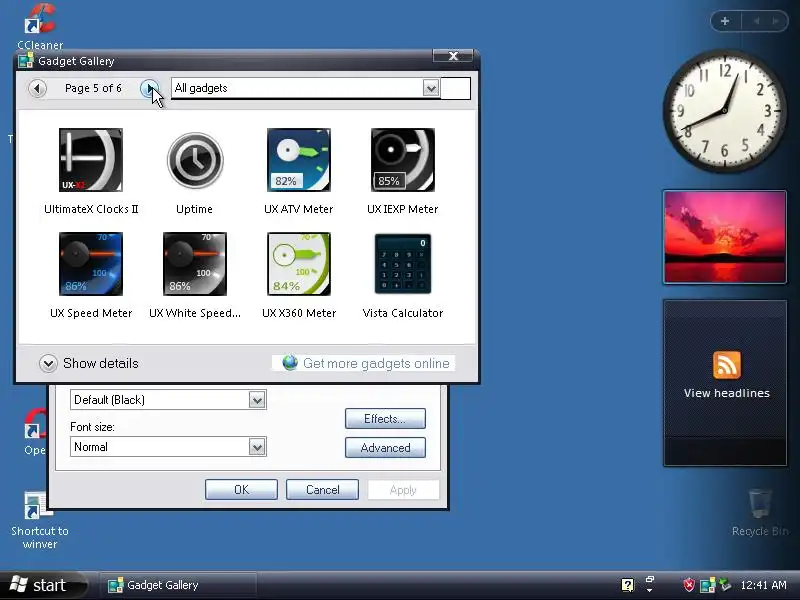Image resolution: width=800 pixels, height=600 pixels.
Task: Click Cancel in the settings dialog
Action: pos(322,490)
